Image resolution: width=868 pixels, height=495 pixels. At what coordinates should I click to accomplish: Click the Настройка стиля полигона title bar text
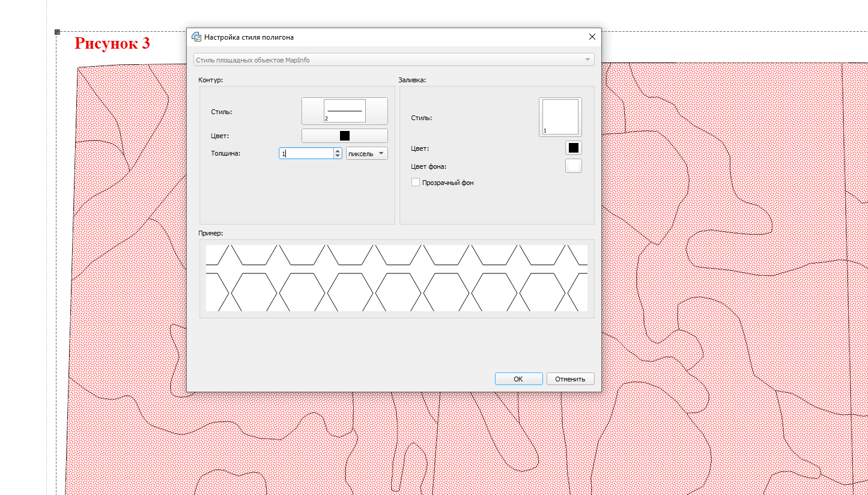[249, 37]
